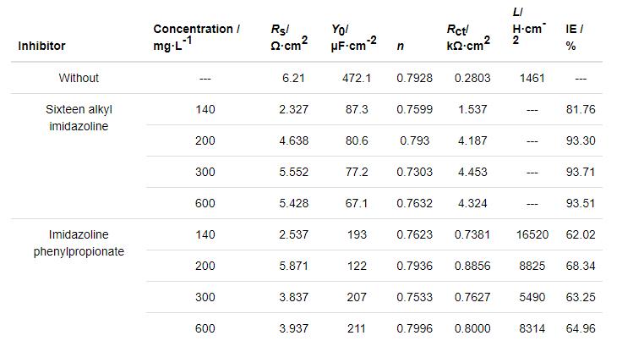Select the 0.7303 n value
644x341 pixels.
pos(414,172)
